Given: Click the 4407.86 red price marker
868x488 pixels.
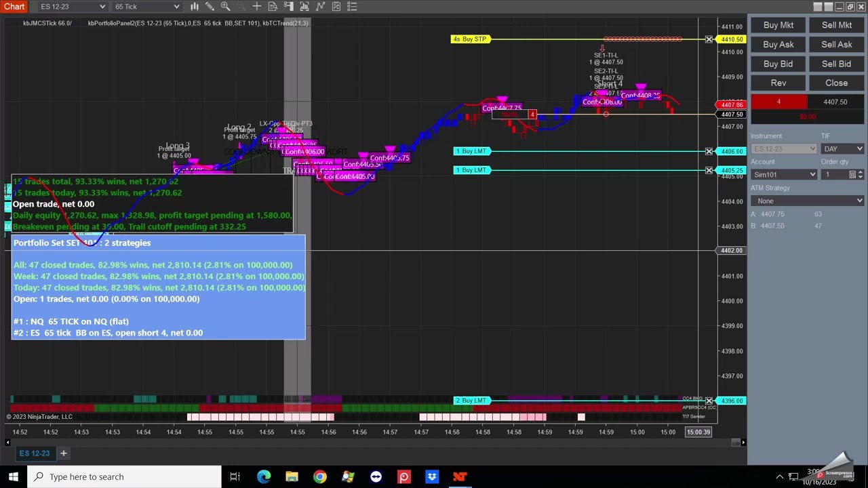Looking at the screenshot, I should click(731, 105).
